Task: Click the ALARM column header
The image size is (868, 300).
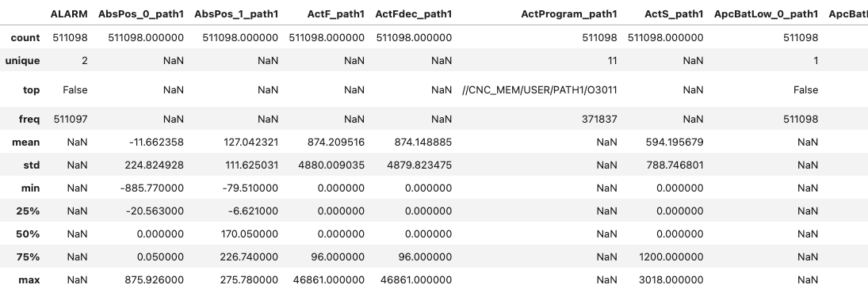Action: (x=69, y=13)
